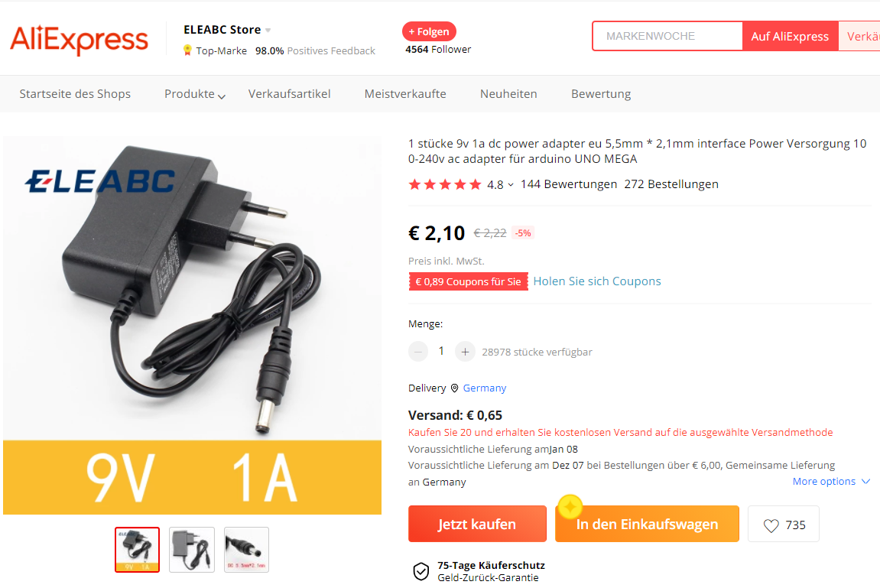Add item to wishlist via heart icon
This screenshot has height=588, width=880.
pos(771,525)
